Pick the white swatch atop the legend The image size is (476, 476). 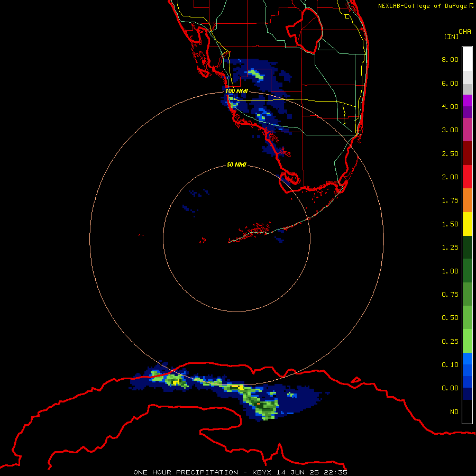pyautogui.click(x=467, y=59)
